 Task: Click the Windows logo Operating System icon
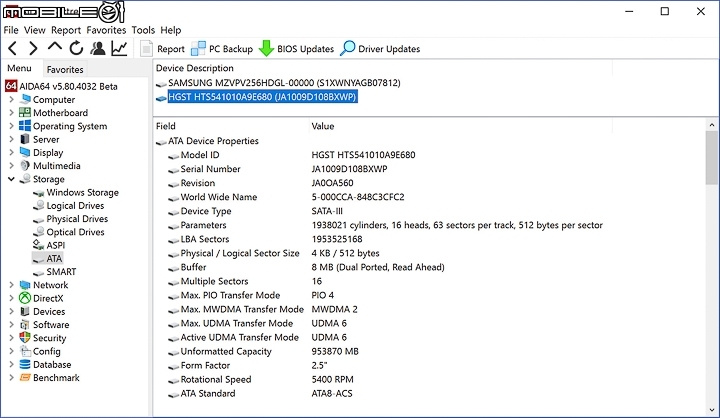coord(25,126)
